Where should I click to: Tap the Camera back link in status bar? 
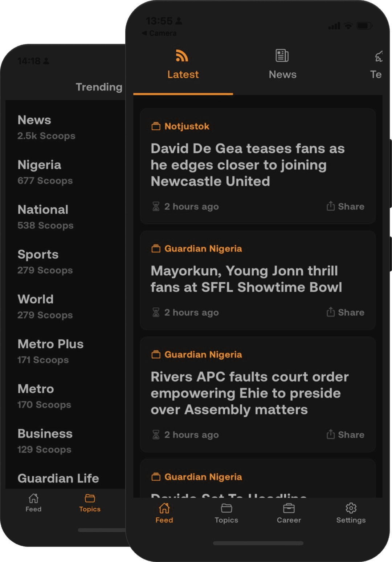(x=159, y=33)
